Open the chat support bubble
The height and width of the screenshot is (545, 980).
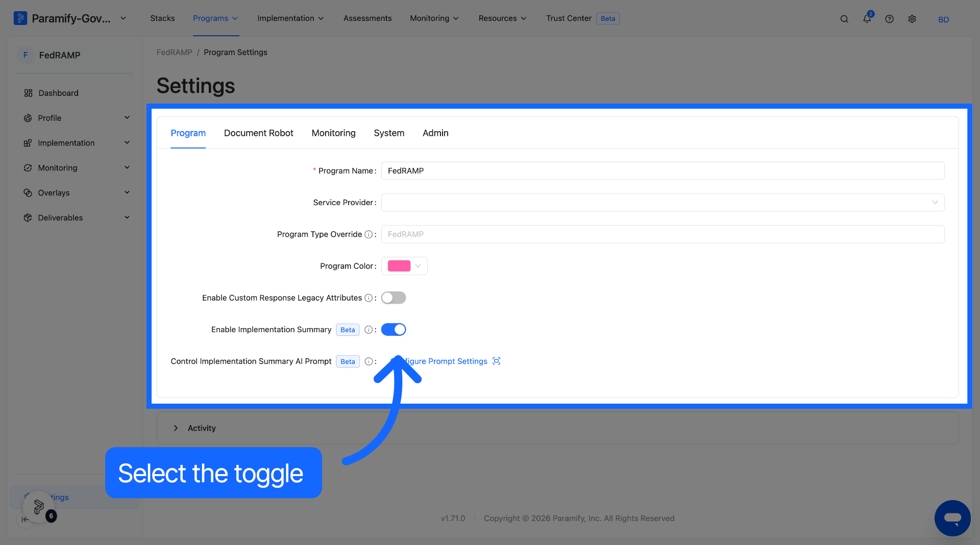(x=952, y=518)
